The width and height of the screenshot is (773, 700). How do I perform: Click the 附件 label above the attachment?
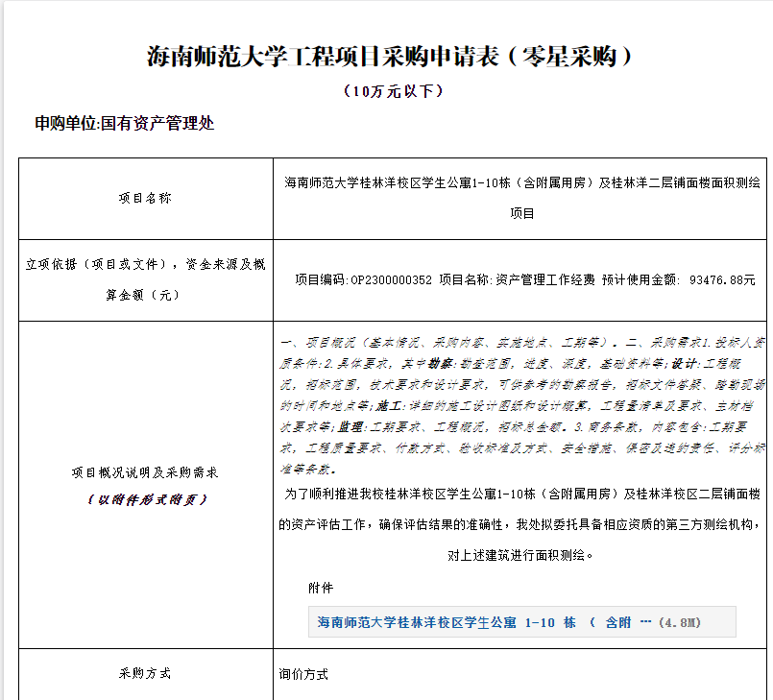[x=321, y=587]
